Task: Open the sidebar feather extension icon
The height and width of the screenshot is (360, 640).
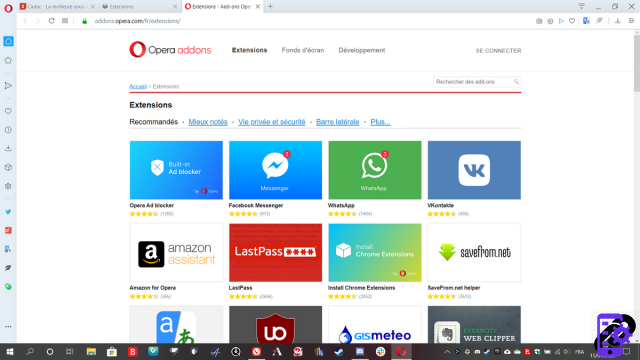Action: pyautogui.click(x=8, y=268)
